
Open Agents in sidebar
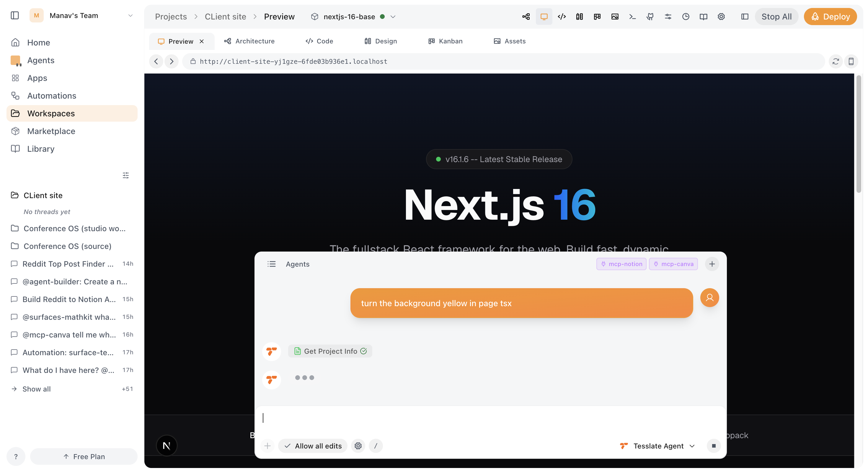tap(72, 60)
